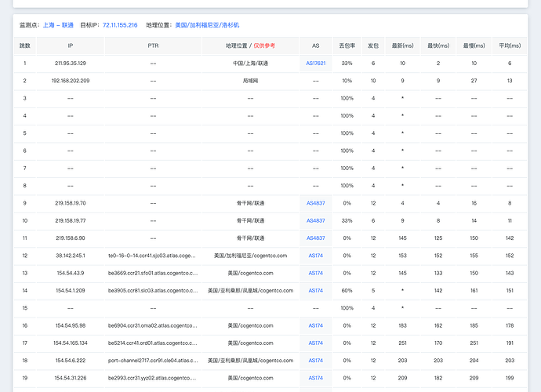This screenshot has width=541, height=392.
Task: Open AS174 link for 38.142.245.1
Action: (316, 256)
